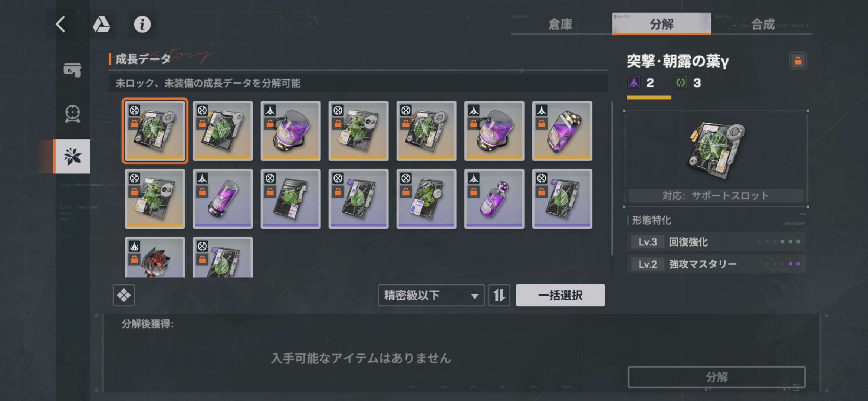Toggle sort order arrows button
The width and height of the screenshot is (868, 401).
click(x=499, y=296)
